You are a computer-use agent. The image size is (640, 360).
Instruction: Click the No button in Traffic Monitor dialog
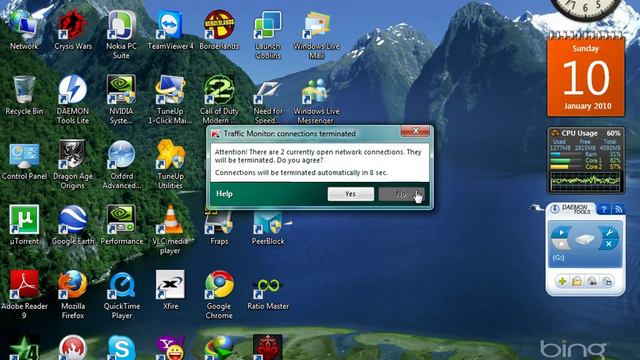pyautogui.click(x=401, y=194)
